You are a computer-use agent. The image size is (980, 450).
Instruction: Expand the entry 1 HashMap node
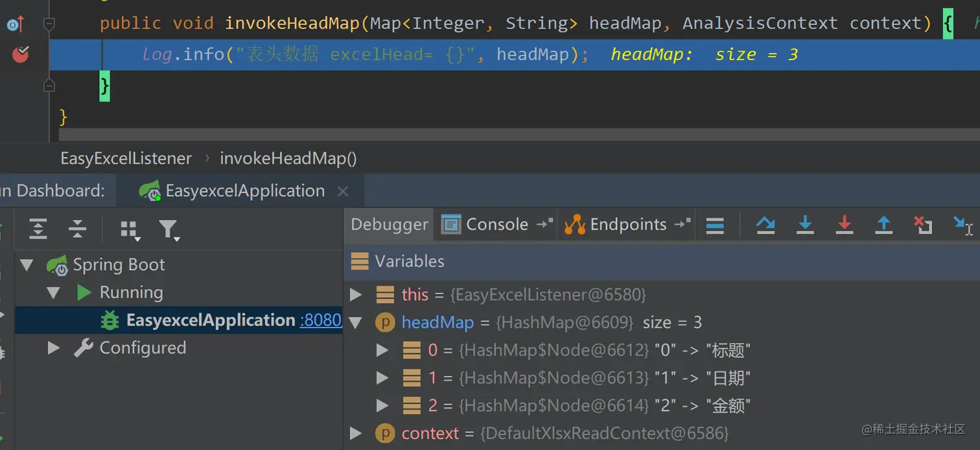click(x=382, y=378)
